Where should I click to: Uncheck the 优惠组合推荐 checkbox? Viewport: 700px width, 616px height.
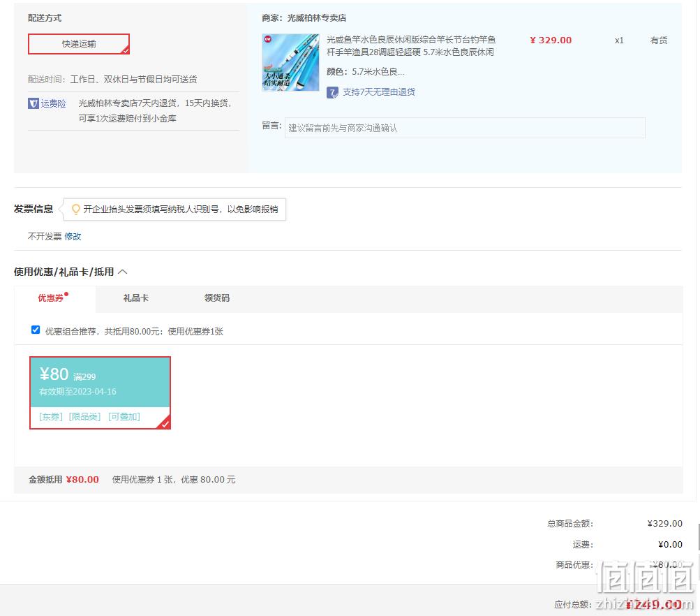pyautogui.click(x=36, y=330)
